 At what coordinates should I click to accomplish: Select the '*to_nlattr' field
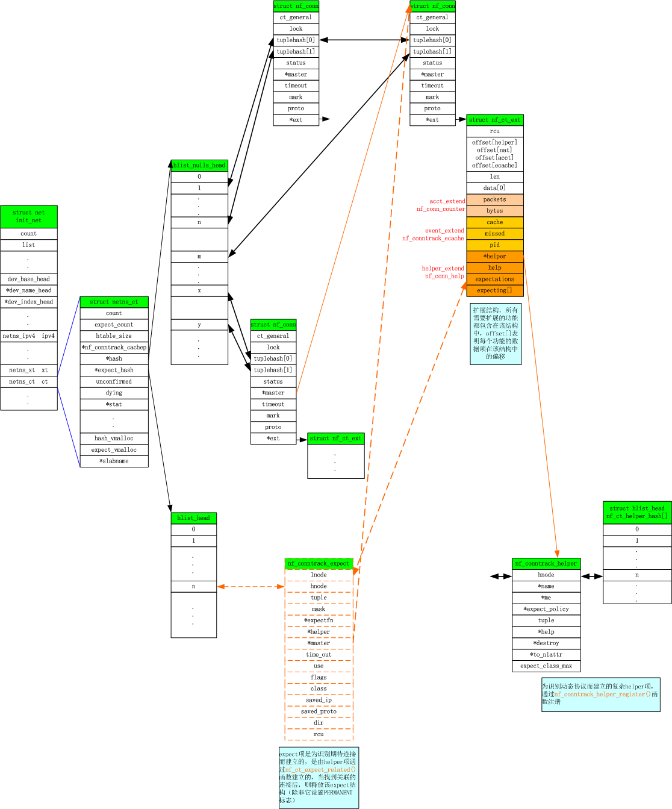tap(547, 655)
